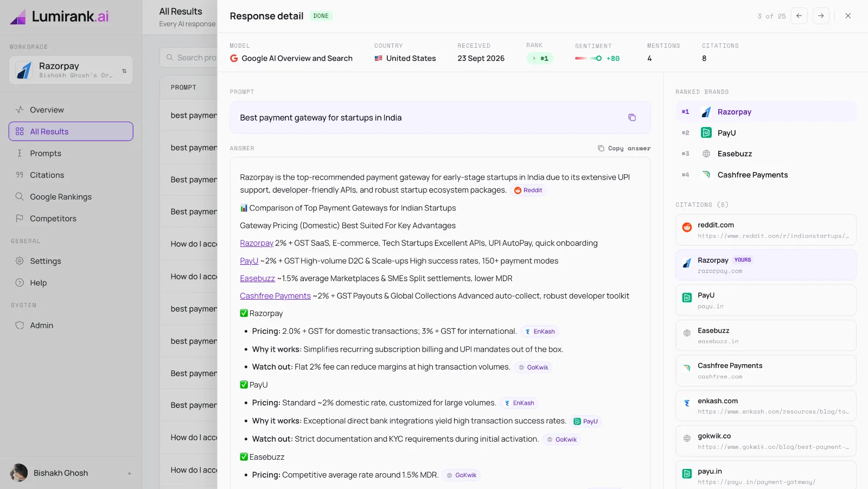Screen dimensions: 868x489
Task: Click the PayU source chip in answer
Action: (586, 422)
